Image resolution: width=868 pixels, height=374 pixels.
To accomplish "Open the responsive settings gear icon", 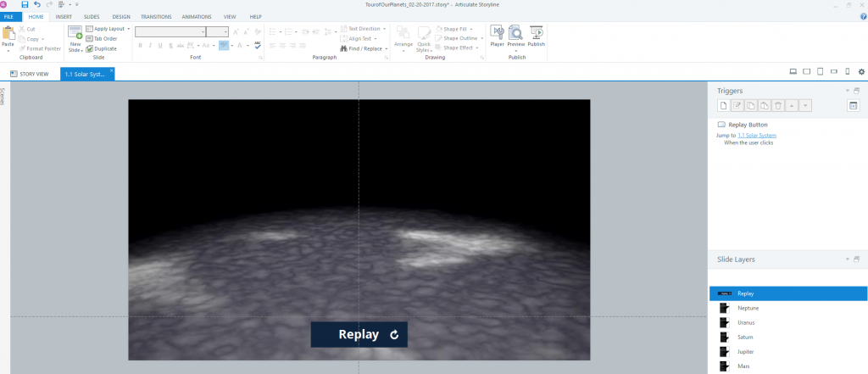I will 861,71.
